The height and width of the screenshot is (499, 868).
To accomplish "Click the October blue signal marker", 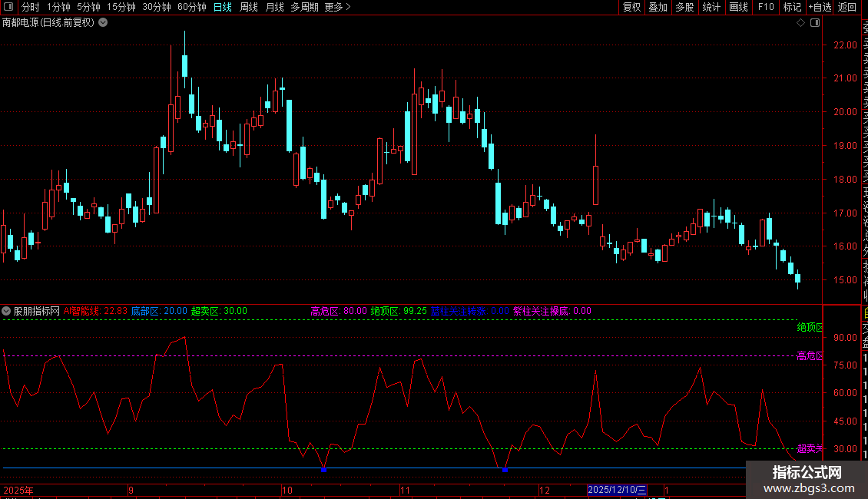I will point(323,470).
